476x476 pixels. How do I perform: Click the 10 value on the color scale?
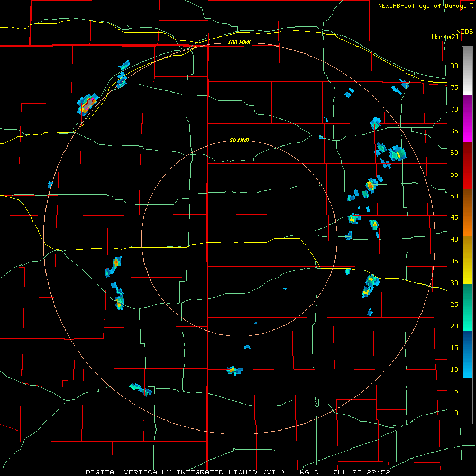454,370
